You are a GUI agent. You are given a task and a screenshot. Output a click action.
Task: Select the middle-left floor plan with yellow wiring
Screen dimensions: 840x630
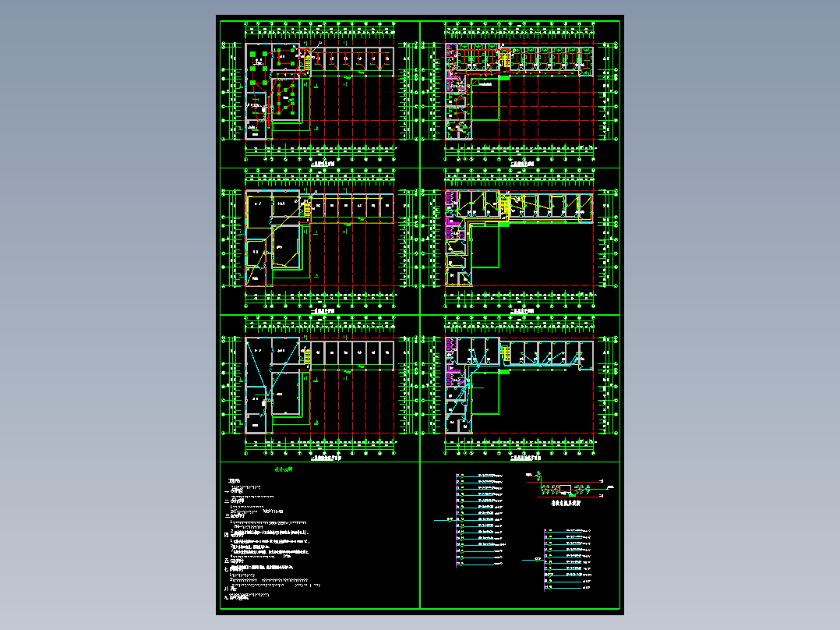(x=319, y=241)
